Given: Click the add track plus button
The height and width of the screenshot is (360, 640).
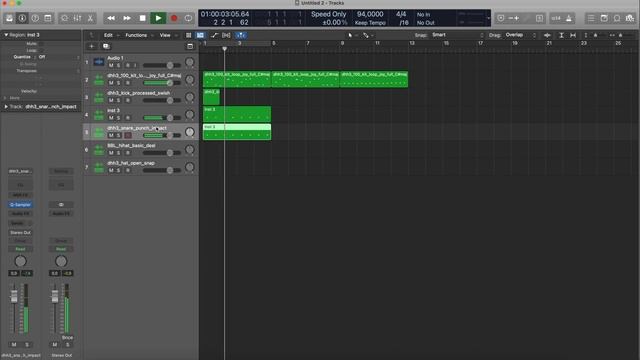Looking at the screenshot, I should 91,46.
